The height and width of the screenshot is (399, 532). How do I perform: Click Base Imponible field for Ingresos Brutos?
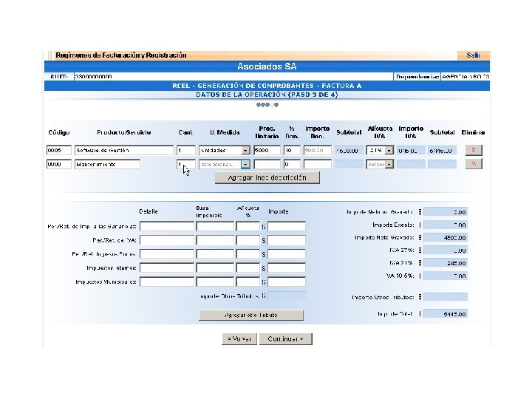(x=215, y=253)
